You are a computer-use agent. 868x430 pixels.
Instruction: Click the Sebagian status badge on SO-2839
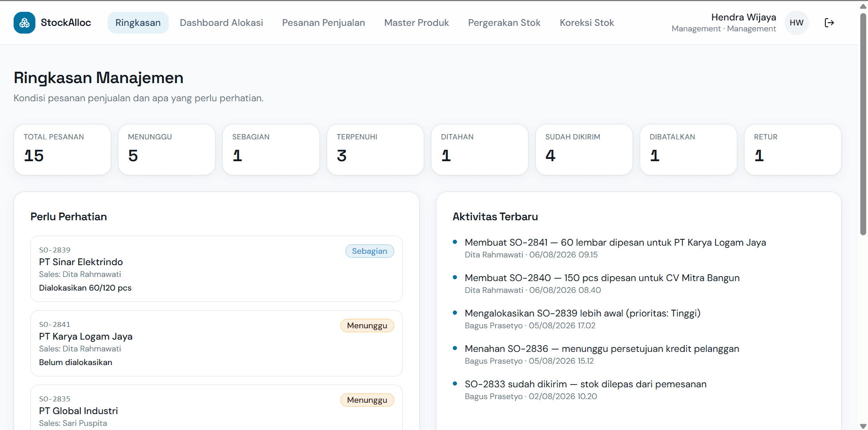click(370, 251)
